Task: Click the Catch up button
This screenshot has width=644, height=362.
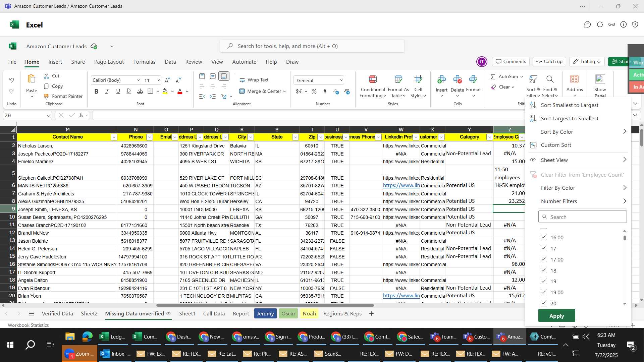Action: coord(549,62)
